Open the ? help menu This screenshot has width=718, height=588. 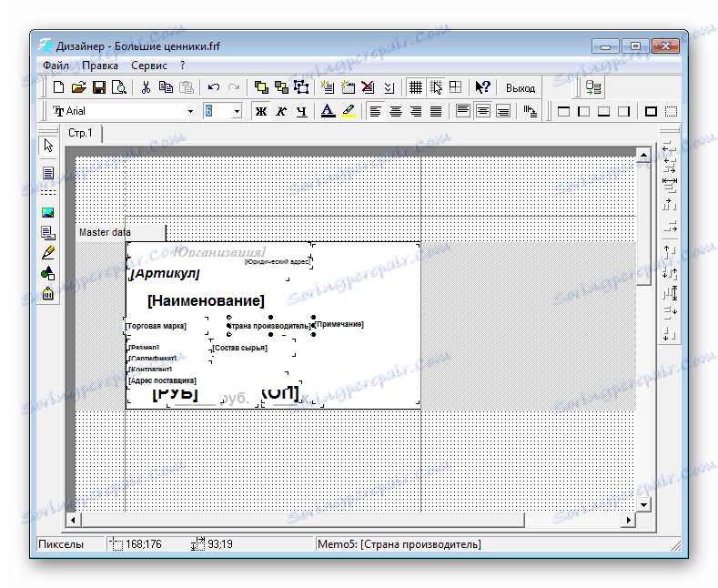click(x=183, y=66)
